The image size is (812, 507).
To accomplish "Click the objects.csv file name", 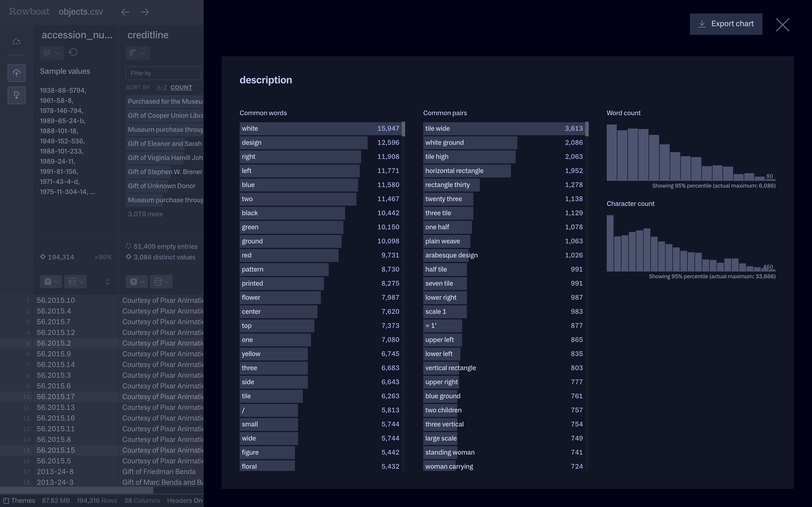I will coord(81,12).
